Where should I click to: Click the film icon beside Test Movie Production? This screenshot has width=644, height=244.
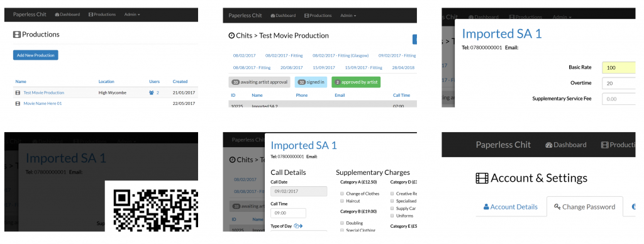tap(17, 93)
